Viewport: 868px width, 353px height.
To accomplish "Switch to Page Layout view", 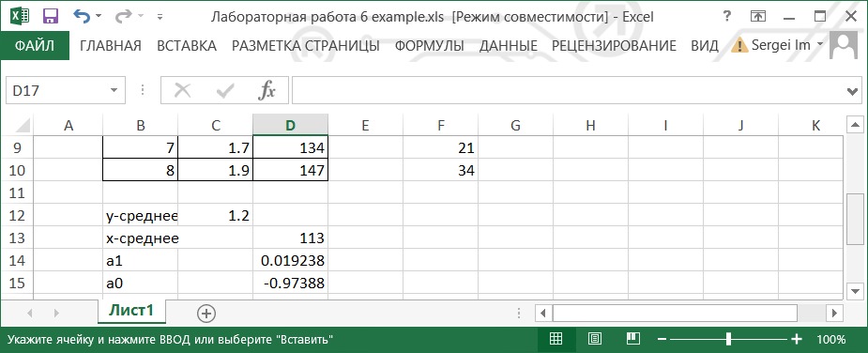I will click(x=595, y=339).
